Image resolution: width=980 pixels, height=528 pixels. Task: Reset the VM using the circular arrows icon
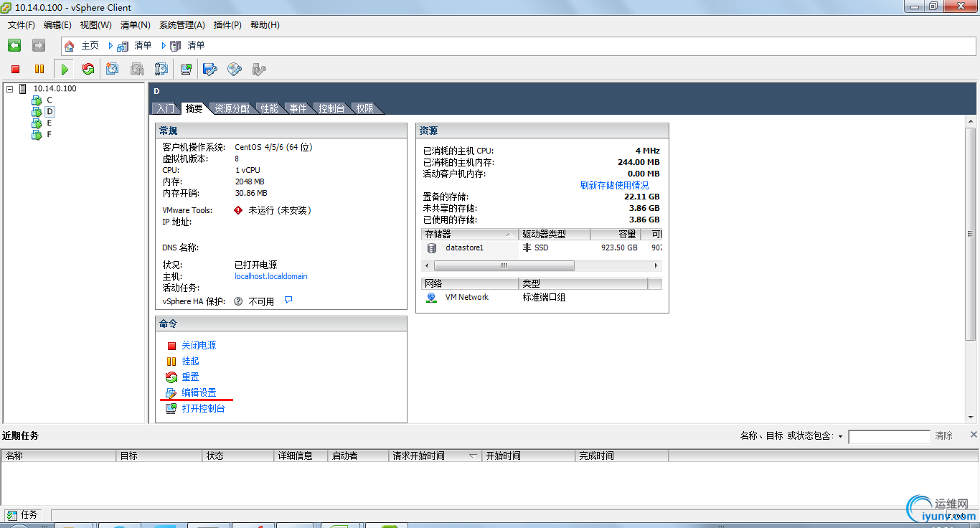(88, 69)
